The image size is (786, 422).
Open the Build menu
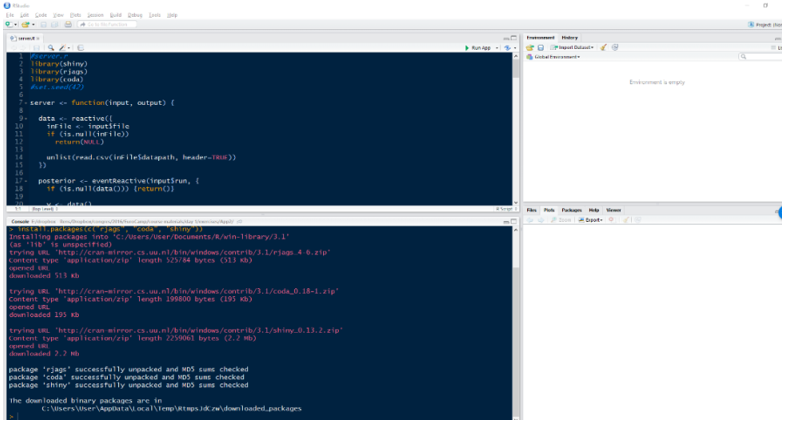coord(116,15)
